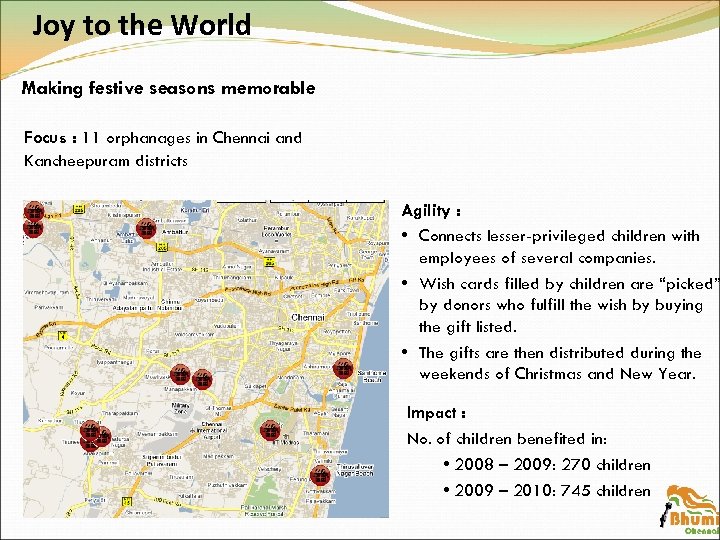Click "No. of children benefited in:" line
Image resolution: width=720 pixels, height=540 pixels.
point(507,439)
